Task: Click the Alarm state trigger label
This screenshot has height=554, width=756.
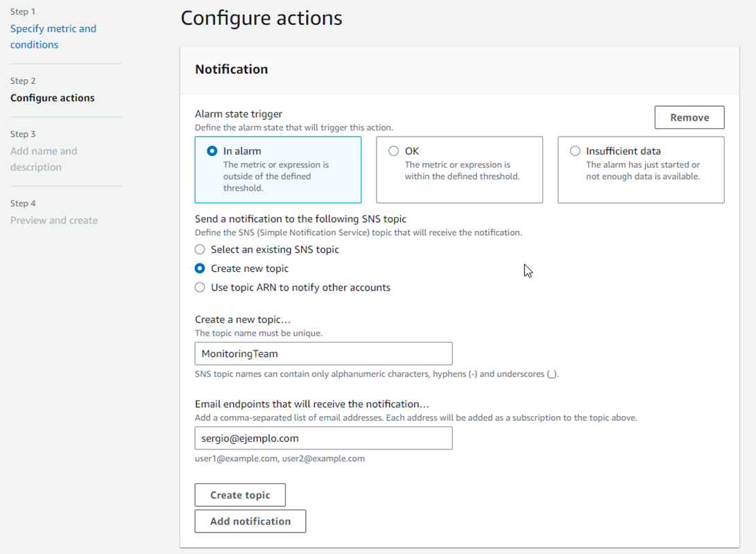Action: click(239, 114)
